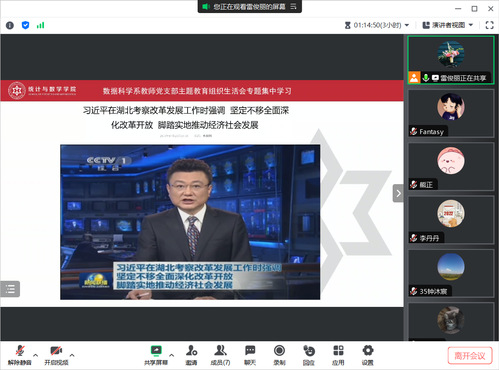Image resolution: width=499 pixels, height=370 pixels.
Task: Click the muted mic icon next to Fantasy
Action: [414, 131]
